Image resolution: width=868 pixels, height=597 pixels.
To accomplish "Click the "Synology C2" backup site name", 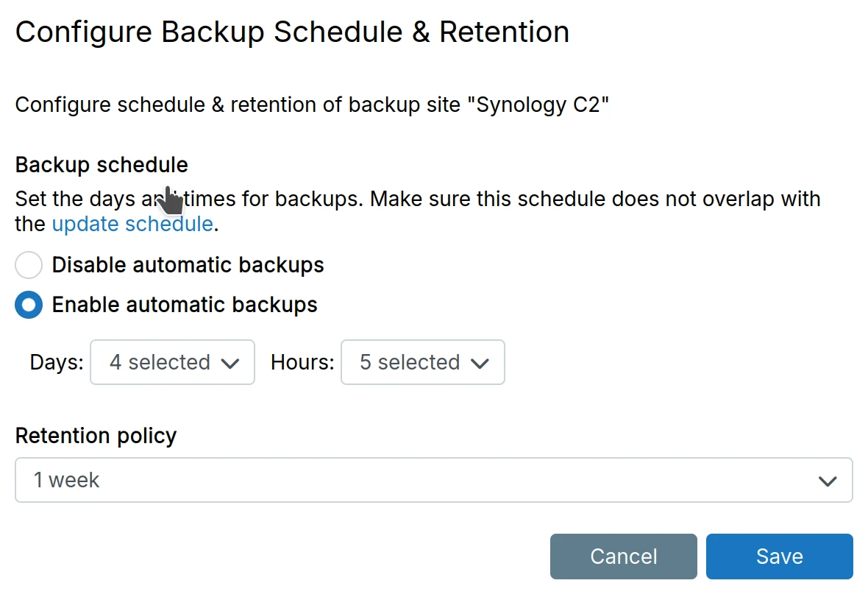I will click(543, 105).
